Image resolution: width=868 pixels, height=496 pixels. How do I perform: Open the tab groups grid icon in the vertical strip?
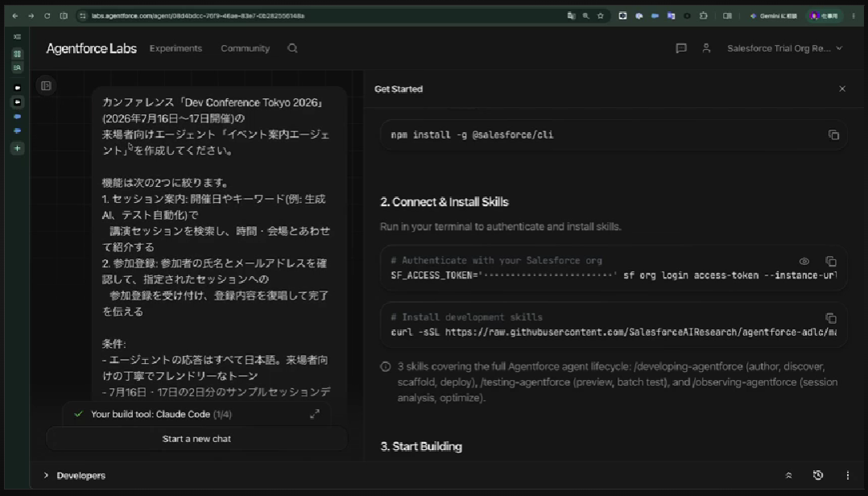point(17,54)
